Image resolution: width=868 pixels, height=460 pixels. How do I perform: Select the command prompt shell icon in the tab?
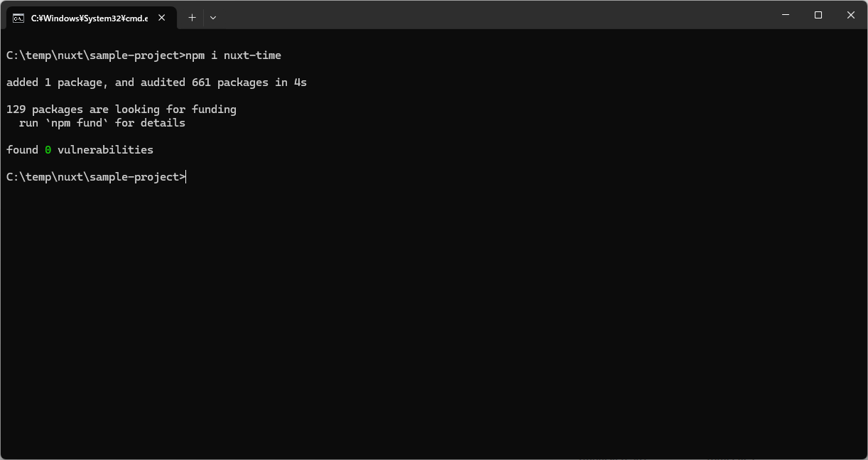tap(19, 17)
